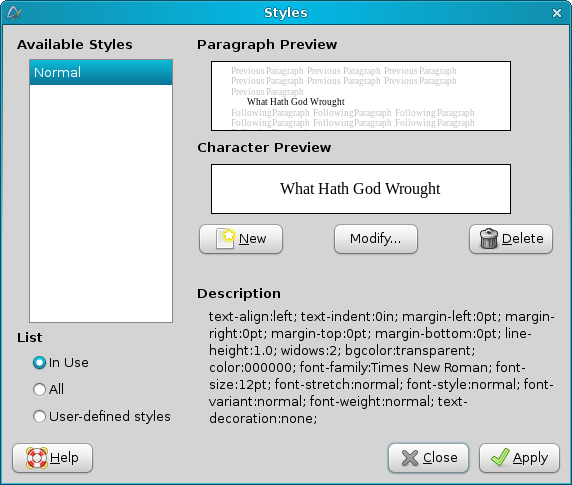Screen dimensions: 572x485
Task: Select the In Use radio button
Action: coord(39,362)
